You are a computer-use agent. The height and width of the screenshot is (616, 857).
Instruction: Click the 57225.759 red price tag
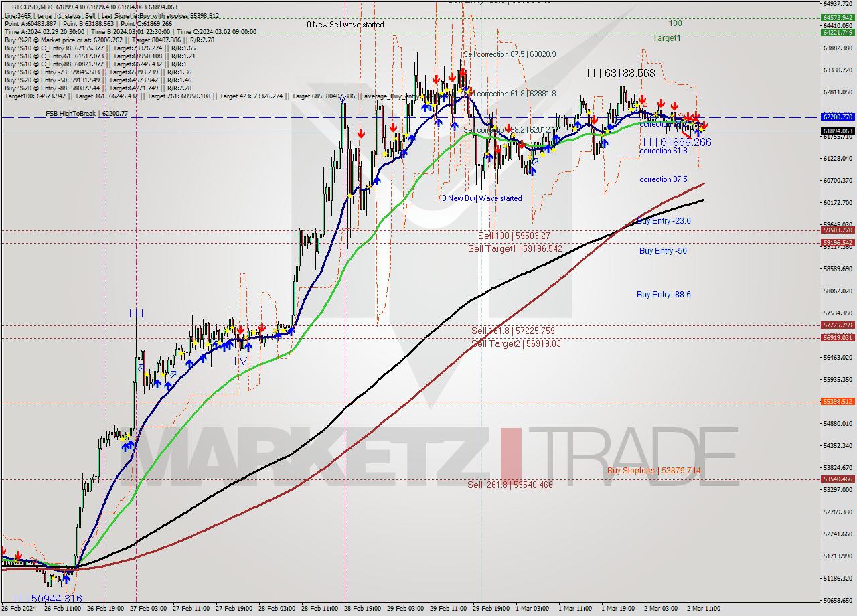838,325
